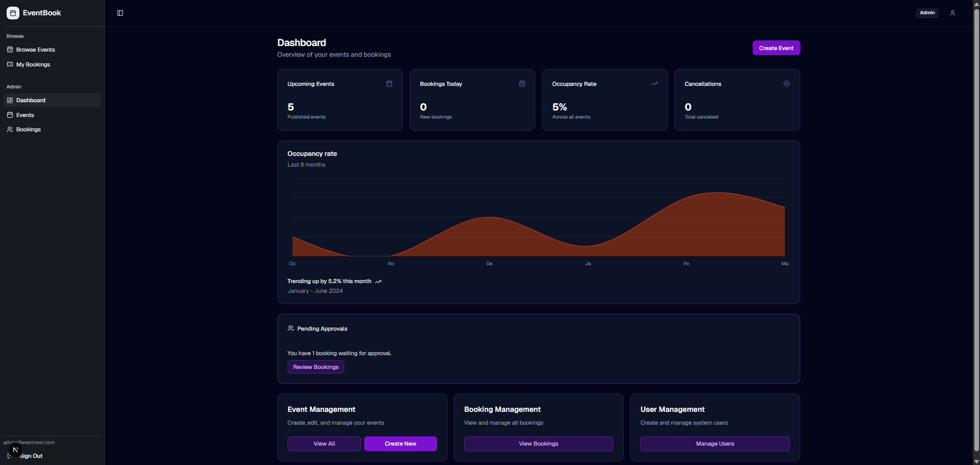Viewport: 980px width, 465px height.
Task: Open Browse Events from the sidebar
Action: (x=35, y=50)
